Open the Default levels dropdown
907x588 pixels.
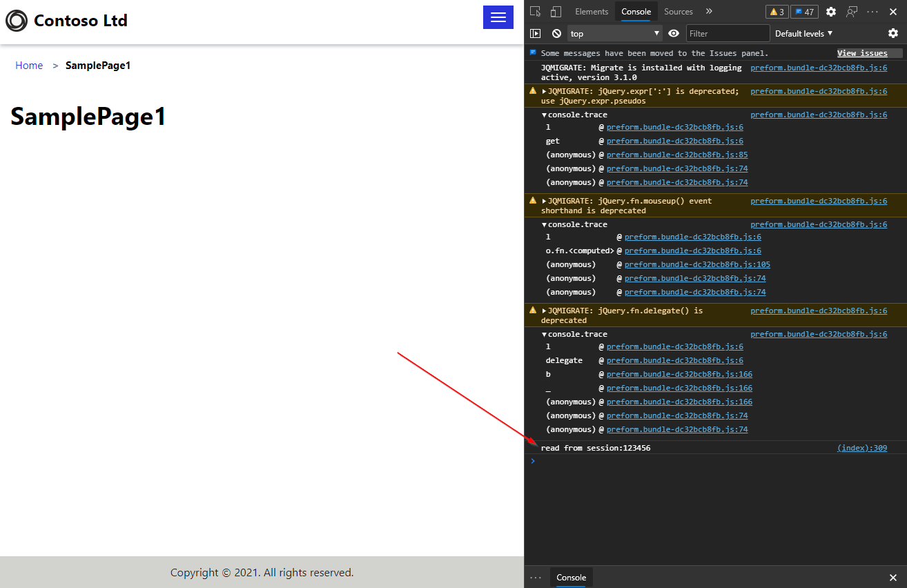click(x=803, y=33)
